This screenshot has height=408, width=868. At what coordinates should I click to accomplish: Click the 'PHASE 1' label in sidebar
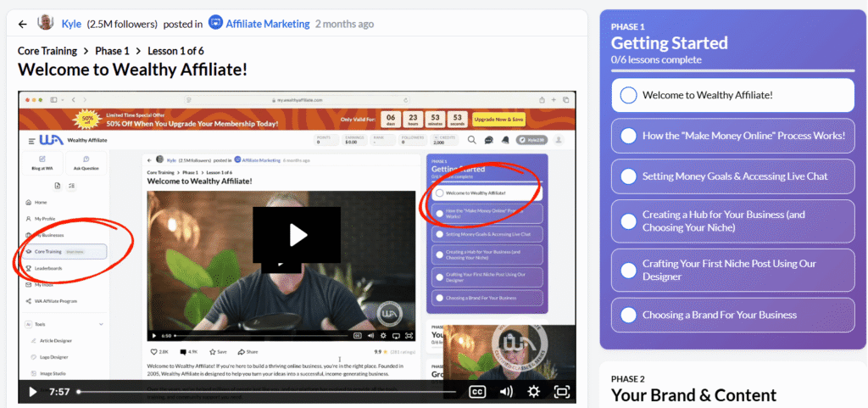pos(628,26)
